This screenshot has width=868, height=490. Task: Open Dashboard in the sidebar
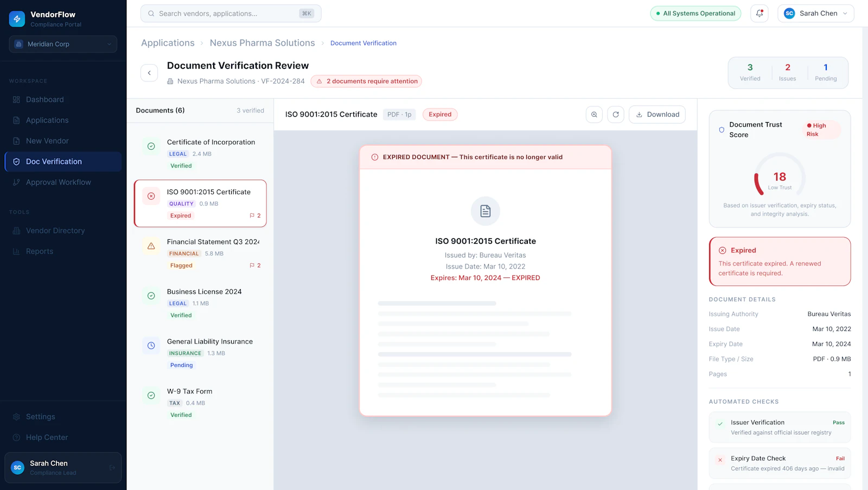[x=63, y=99]
